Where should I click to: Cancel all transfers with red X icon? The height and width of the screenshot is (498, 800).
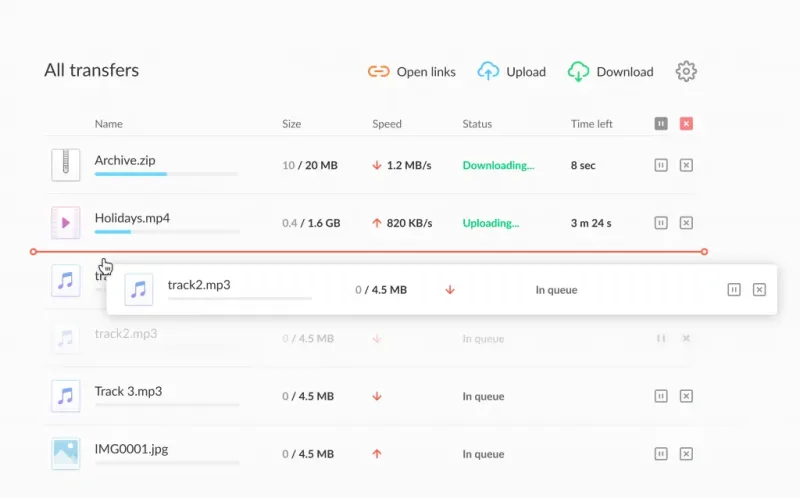pyautogui.click(x=686, y=123)
